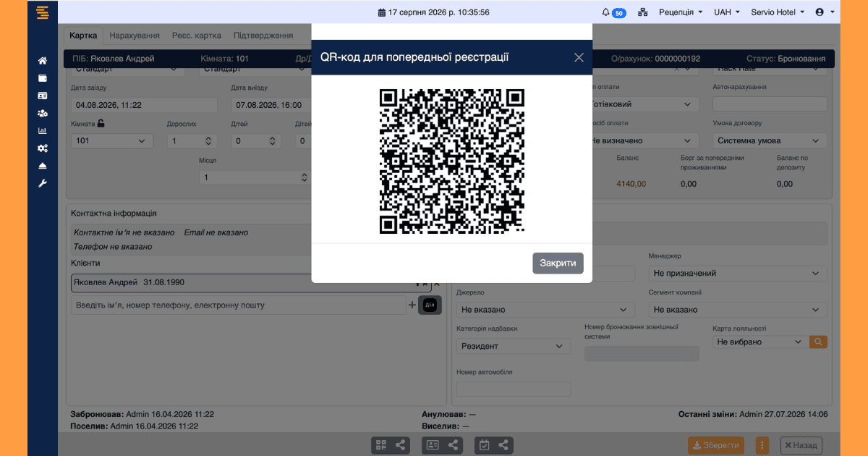The image size is (868, 456).
Task: Click the date and time in the header
Action: point(433,12)
